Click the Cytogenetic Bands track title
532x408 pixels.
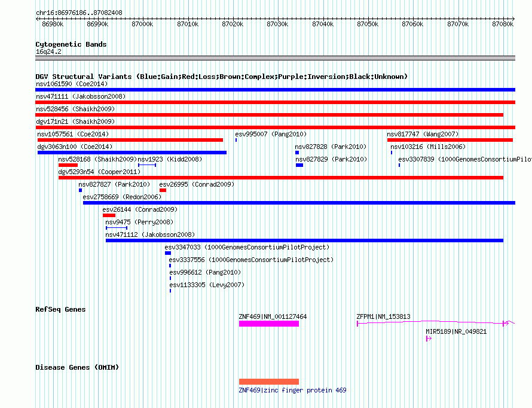[x=71, y=44]
